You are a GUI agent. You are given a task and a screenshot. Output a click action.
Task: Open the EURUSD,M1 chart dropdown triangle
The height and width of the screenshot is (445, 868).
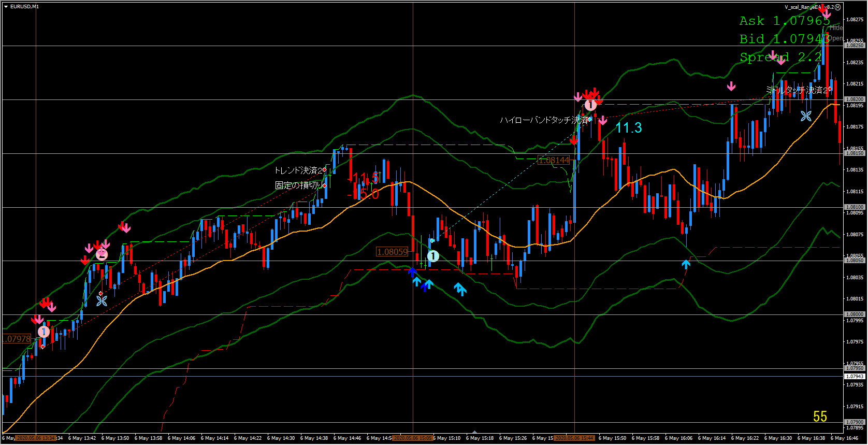tap(6, 7)
